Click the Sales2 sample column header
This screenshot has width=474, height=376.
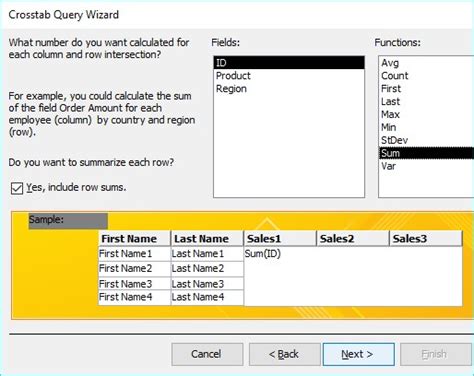click(353, 239)
